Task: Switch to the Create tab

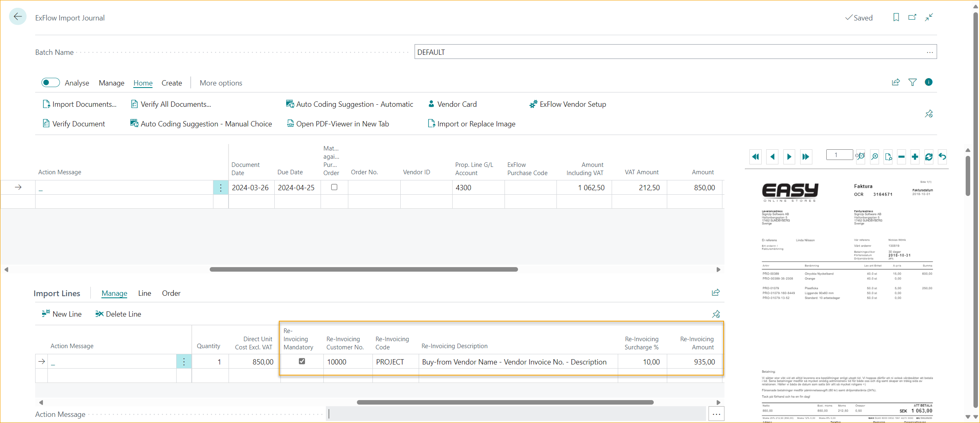Action: (x=171, y=83)
